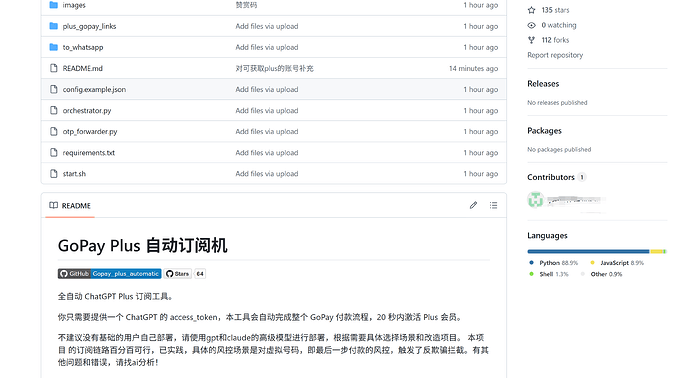This screenshot has width=690, height=378.
Task: Open the README.md file
Action: [82, 68]
